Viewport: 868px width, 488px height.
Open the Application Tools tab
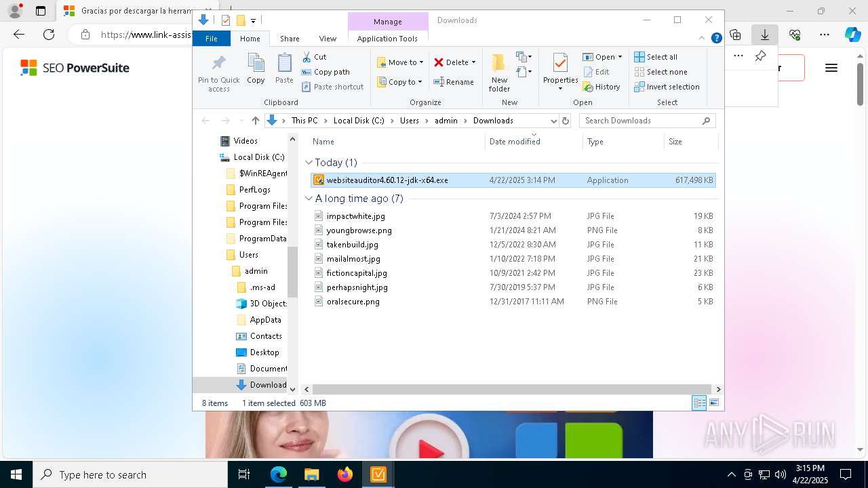387,39
